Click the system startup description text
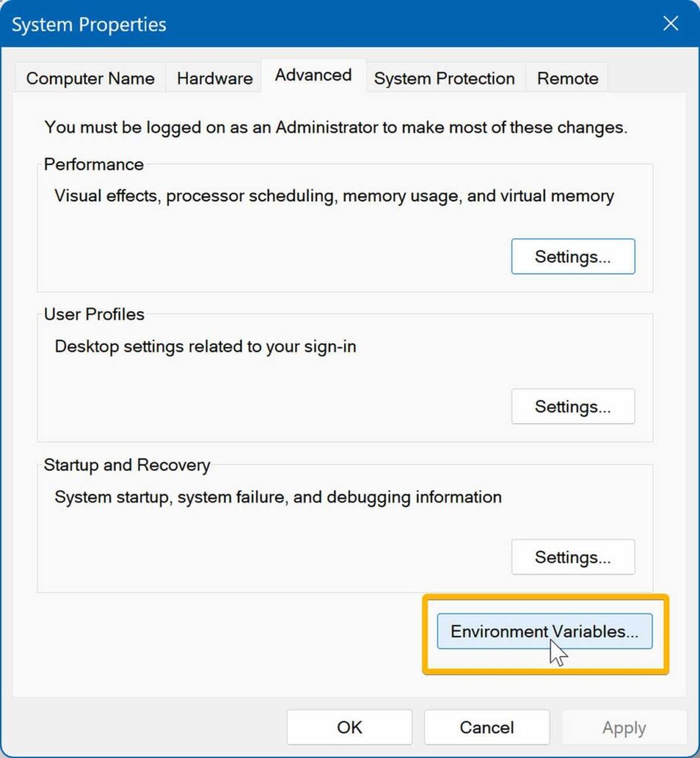 [278, 497]
